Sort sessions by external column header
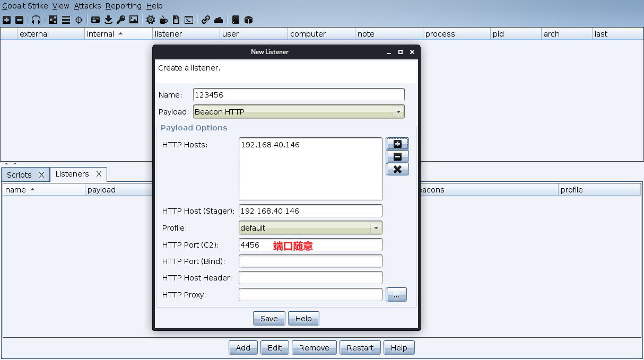Screen dimensions: 644x360 51,34
